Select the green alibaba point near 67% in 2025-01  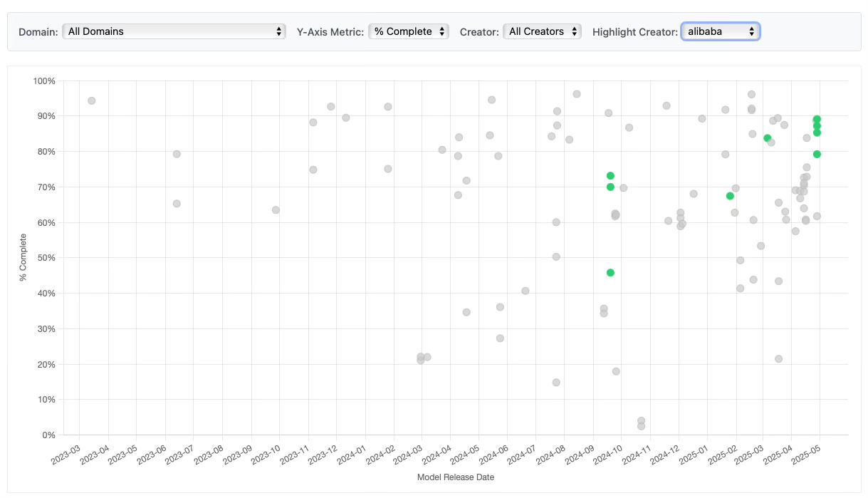tap(730, 196)
